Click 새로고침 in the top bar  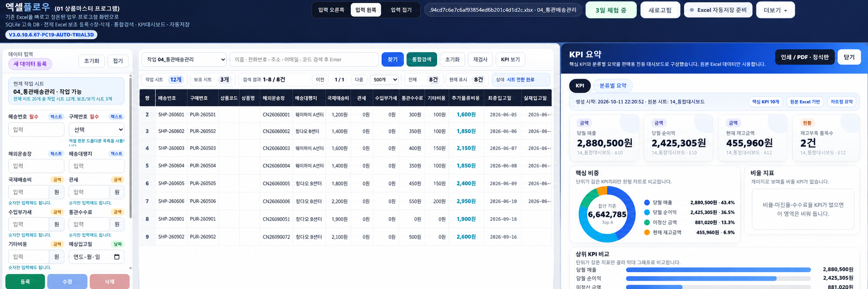pyautogui.click(x=660, y=10)
